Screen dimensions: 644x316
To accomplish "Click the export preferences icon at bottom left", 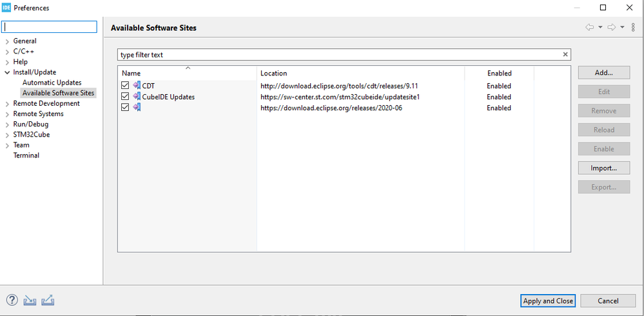I will point(48,301).
